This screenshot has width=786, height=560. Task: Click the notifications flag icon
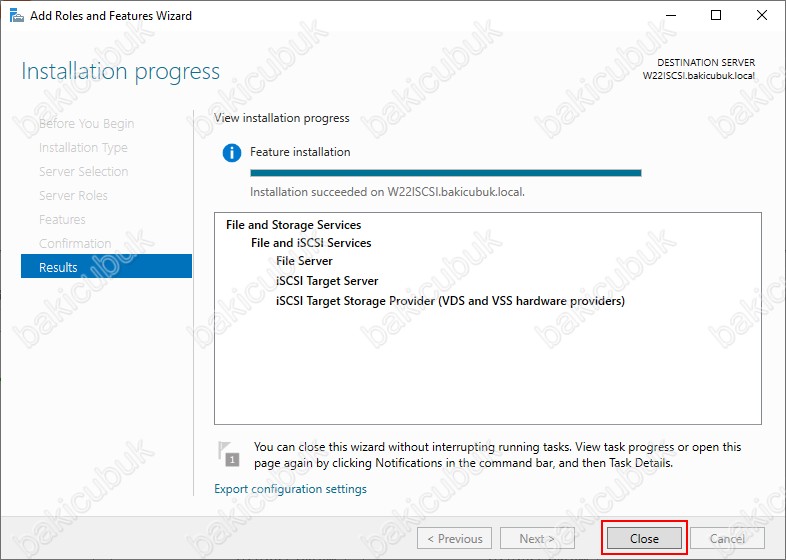(x=229, y=453)
